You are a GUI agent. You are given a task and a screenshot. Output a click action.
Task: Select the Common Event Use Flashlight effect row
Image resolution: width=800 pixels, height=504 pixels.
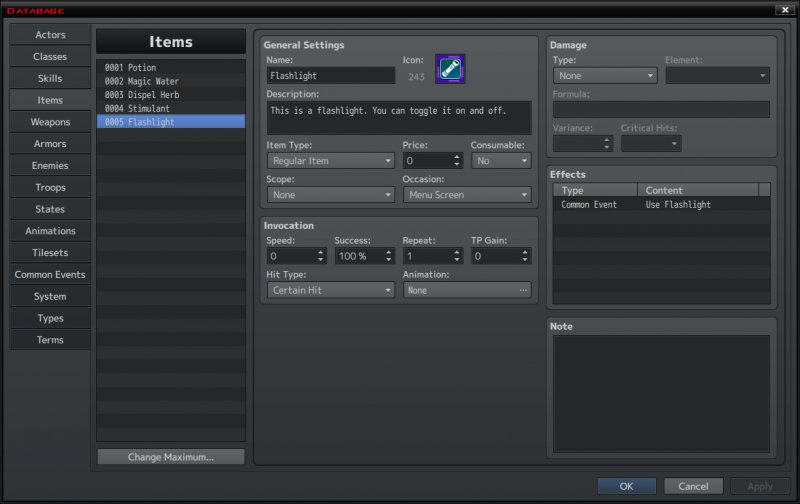tap(661, 205)
